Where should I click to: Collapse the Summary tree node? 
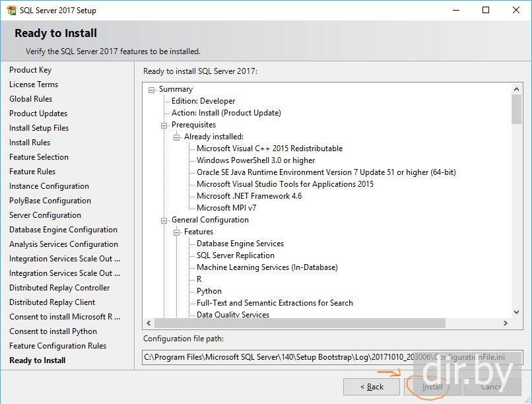152,89
